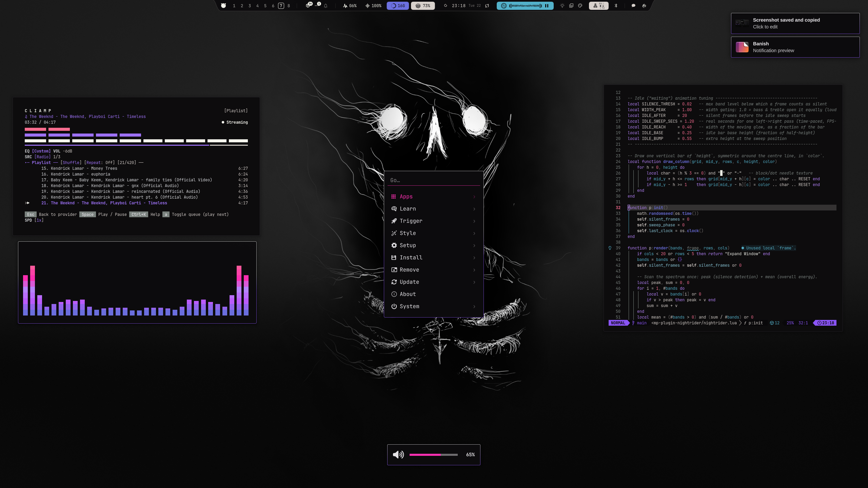
Task: Open the 16G memory module
Action: (398, 6)
